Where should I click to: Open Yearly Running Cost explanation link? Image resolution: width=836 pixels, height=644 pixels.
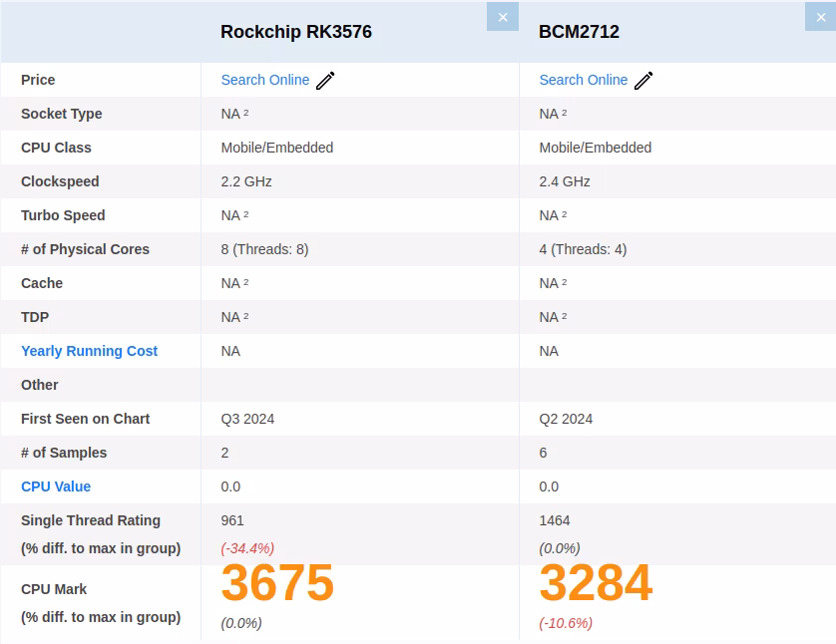(89, 351)
